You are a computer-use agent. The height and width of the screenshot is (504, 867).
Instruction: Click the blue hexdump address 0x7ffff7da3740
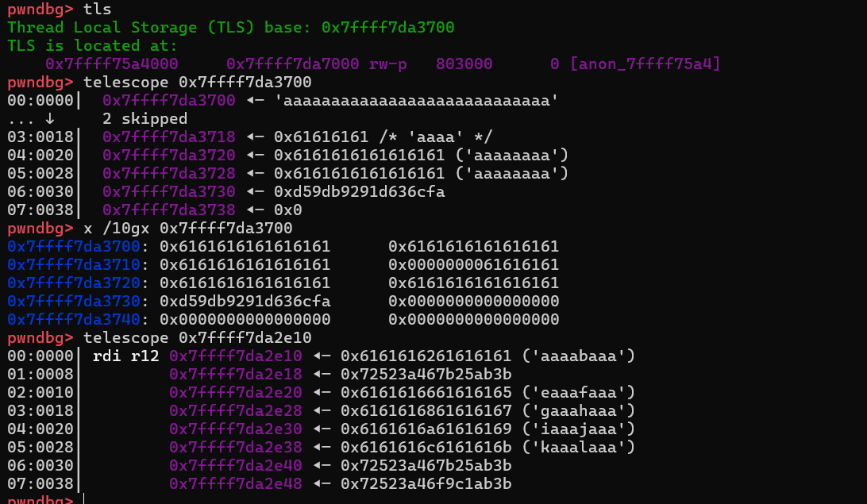(x=73, y=319)
